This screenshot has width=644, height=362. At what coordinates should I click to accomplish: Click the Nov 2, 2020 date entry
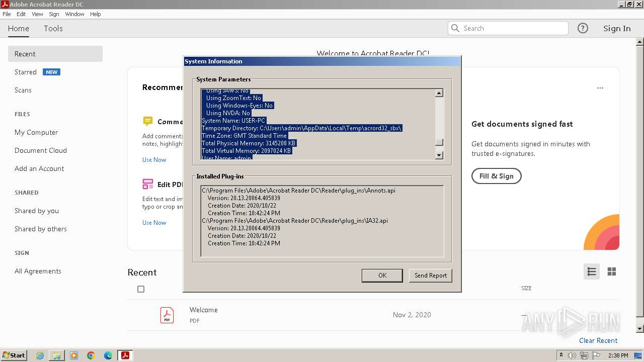click(412, 315)
